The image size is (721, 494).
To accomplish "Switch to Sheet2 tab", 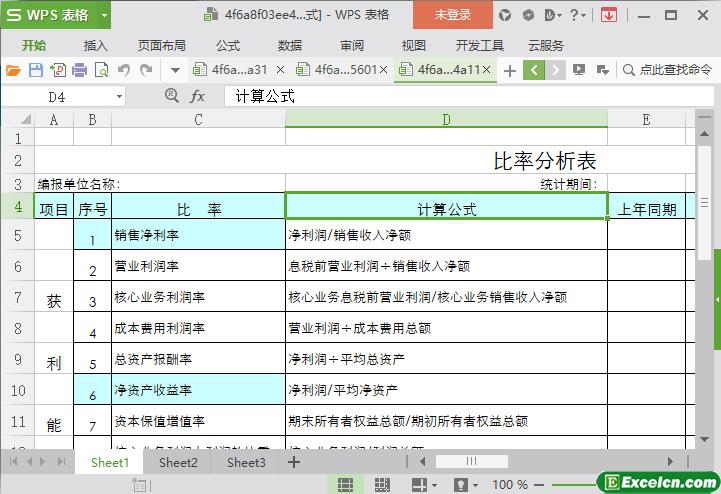I will point(178,462).
